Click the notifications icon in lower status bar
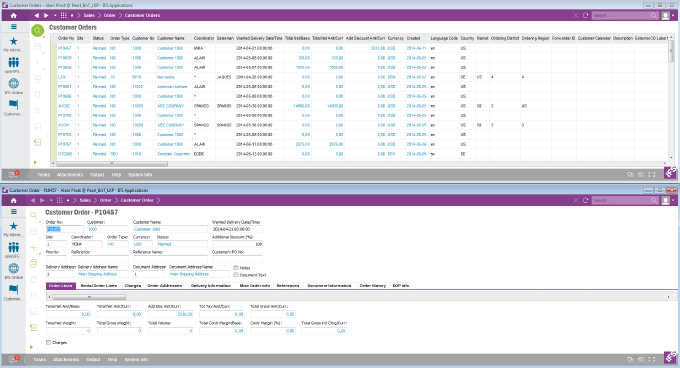 [14, 359]
